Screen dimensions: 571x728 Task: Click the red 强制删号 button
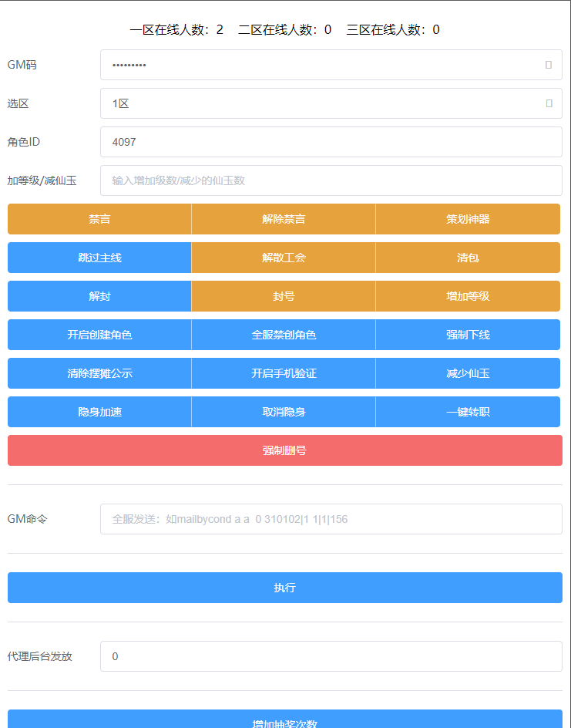point(284,450)
